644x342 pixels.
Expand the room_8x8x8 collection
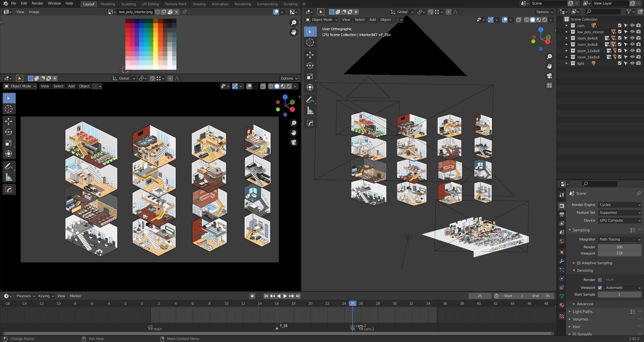pyautogui.click(x=566, y=44)
